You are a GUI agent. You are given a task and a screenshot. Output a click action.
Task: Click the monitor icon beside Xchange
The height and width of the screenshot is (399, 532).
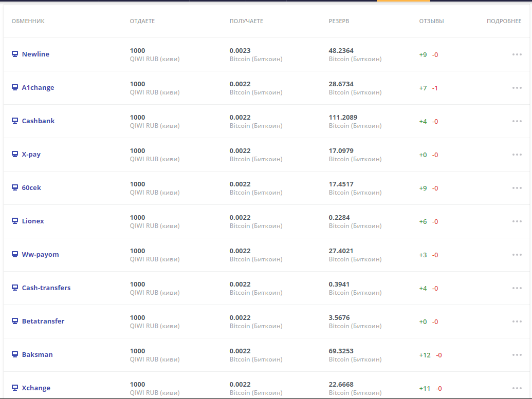point(15,388)
